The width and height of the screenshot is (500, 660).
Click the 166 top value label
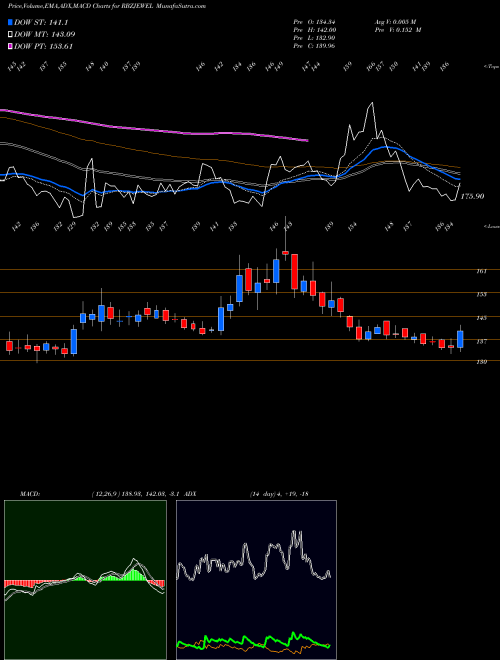coord(371,67)
